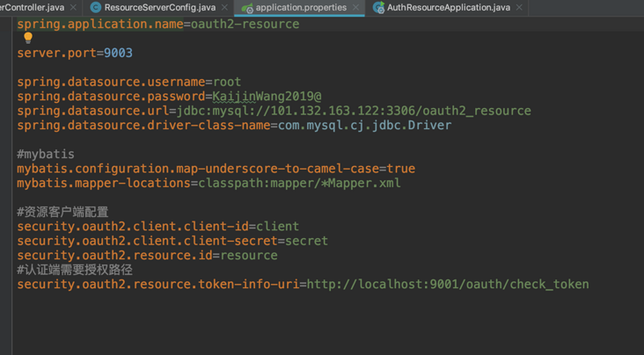Viewport: 644px width, 355px height.
Task: Click the jdbc:mysql datasource URL value
Action: click(x=354, y=111)
